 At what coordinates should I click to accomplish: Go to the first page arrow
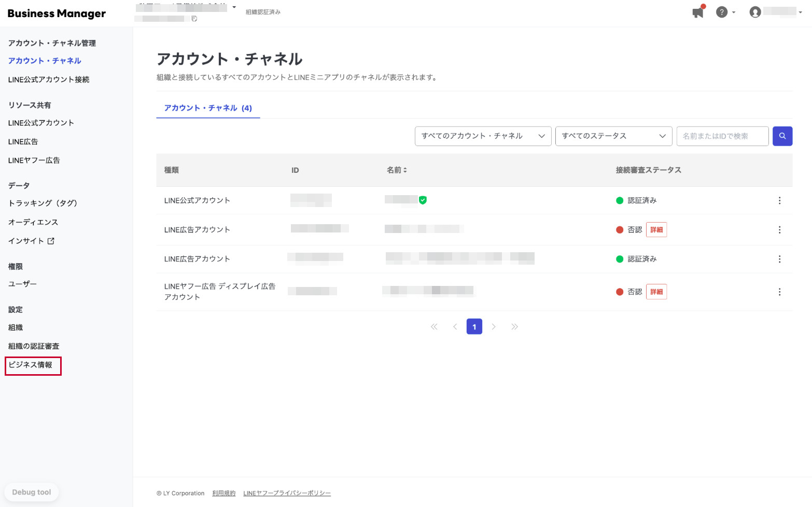click(434, 326)
